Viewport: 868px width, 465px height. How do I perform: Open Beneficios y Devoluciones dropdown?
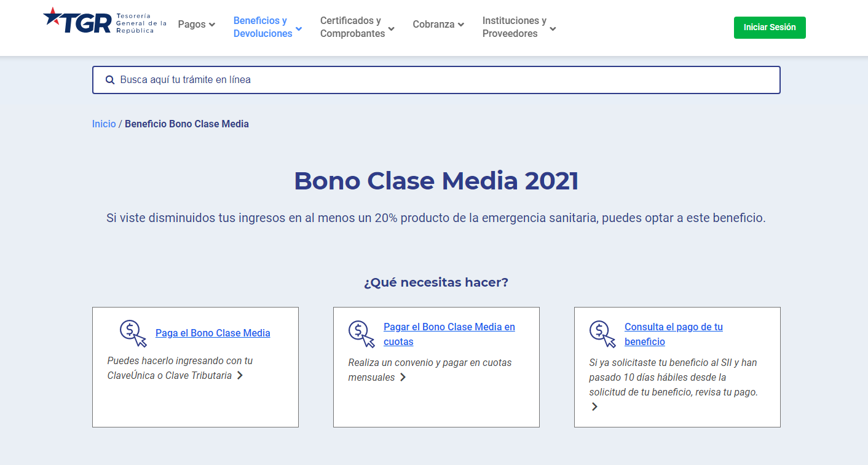coord(267,27)
